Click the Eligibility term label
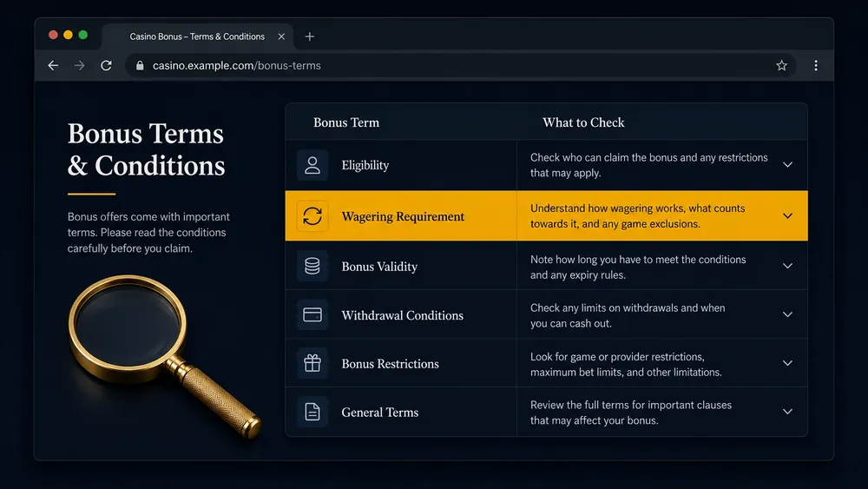The height and width of the screenshot is (489, 868). (365, 165)
